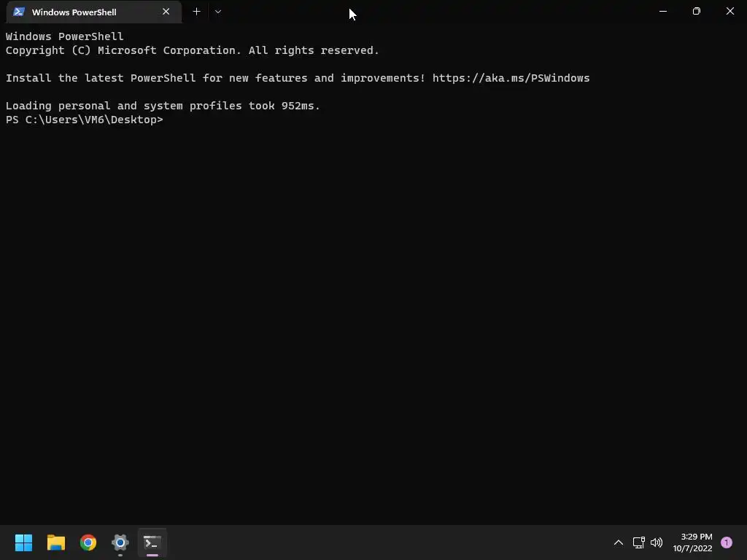Open a new terminal tab with plus button
The width and height of the screenshot is (747, 560).
(196, 12)
